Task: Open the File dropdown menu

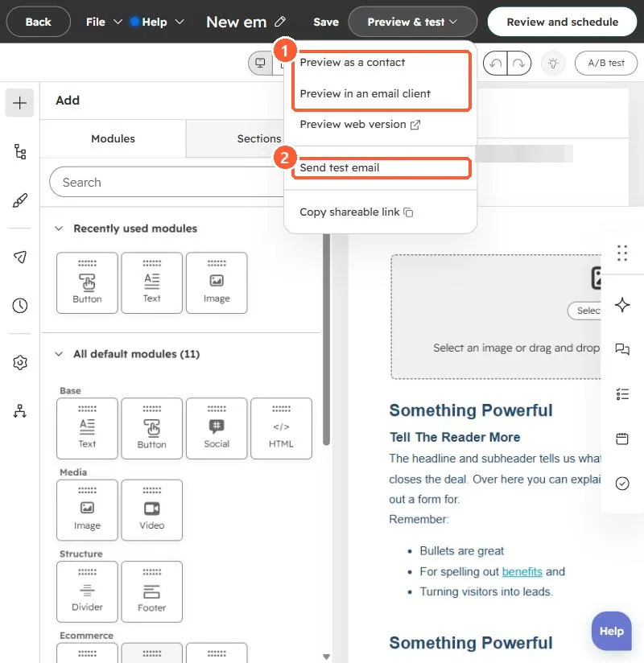Action: click(x=104, y=22)
